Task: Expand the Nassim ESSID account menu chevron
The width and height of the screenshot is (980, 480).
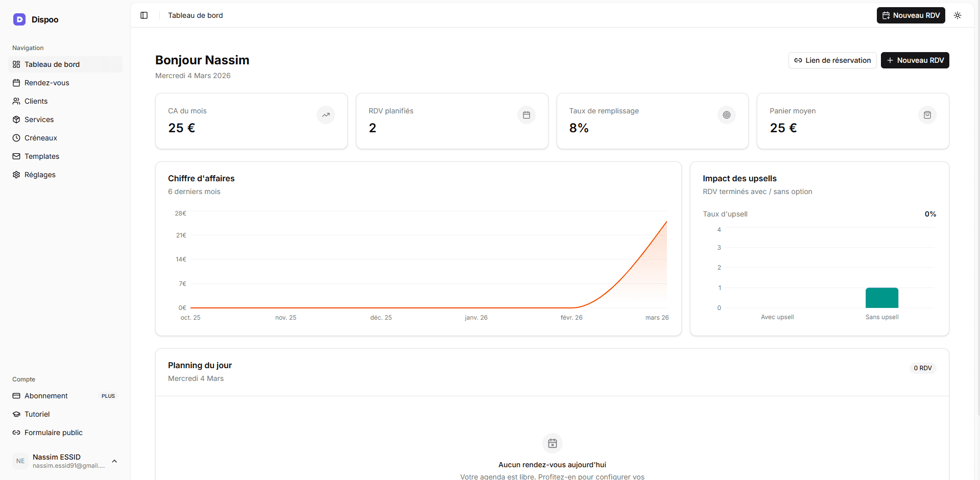Action: tap(114, 461)
